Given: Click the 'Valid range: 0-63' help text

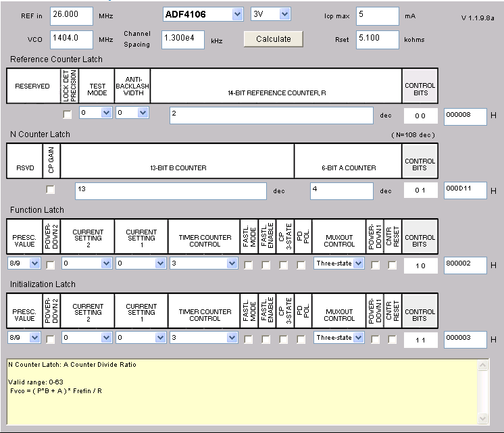Looking at the screenshot, I should (x=36, y=382).
